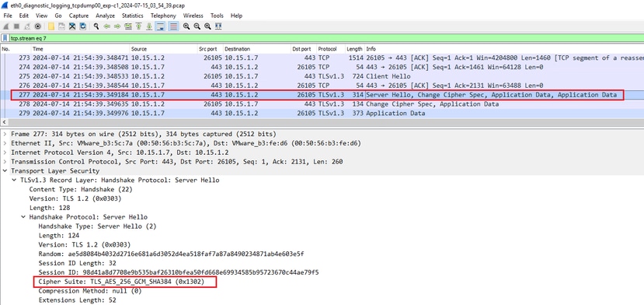This screenshot has height=305, width=644.
Task: Click the display filter bookmark icon
Action: (5, 38)
